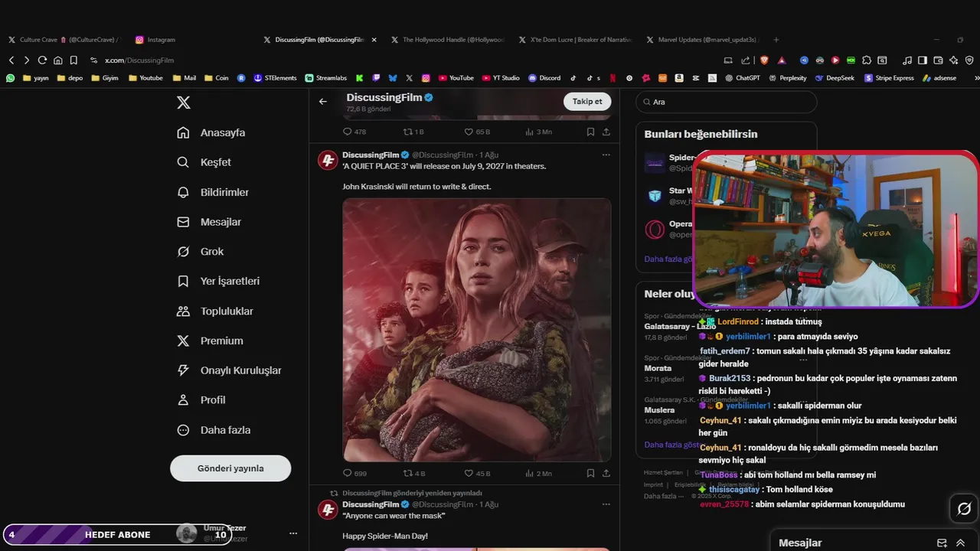Screen dimensions: 980x551
Task: Click the Gönderi yayınla button
Action: pos(230,468)
